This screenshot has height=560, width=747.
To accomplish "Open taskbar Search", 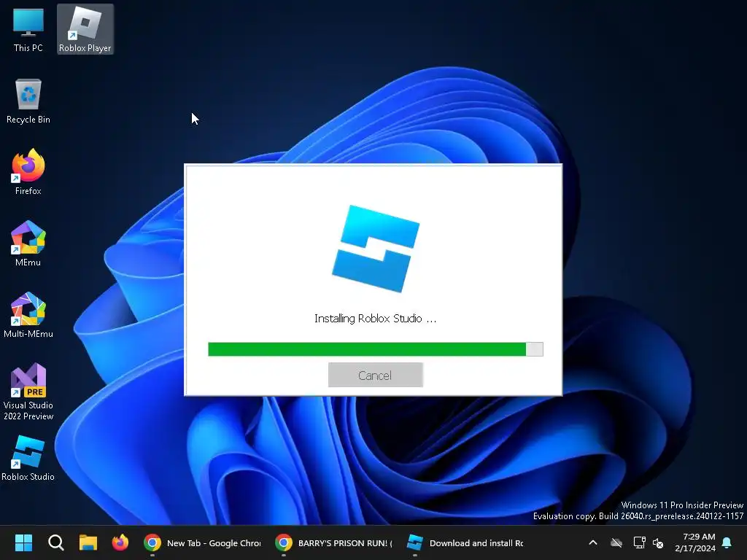I will pyautogui.click(x=55, y=542).
